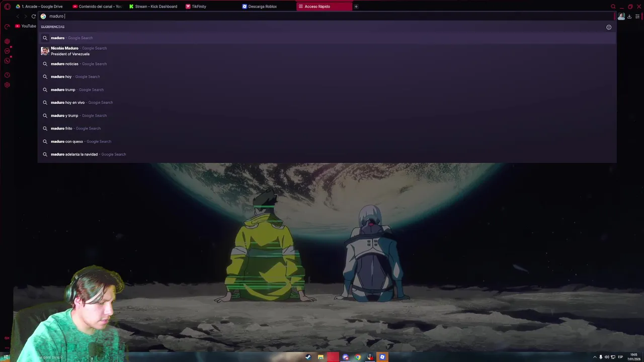
Task: Select suggestion 'maduro - Google Search'
Action: pyautogui.click(x=327, y=38)
